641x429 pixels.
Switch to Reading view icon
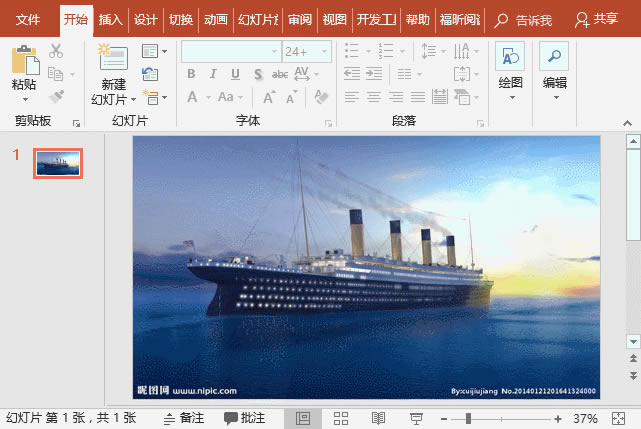pyautogui.click(x=379, y=417)
